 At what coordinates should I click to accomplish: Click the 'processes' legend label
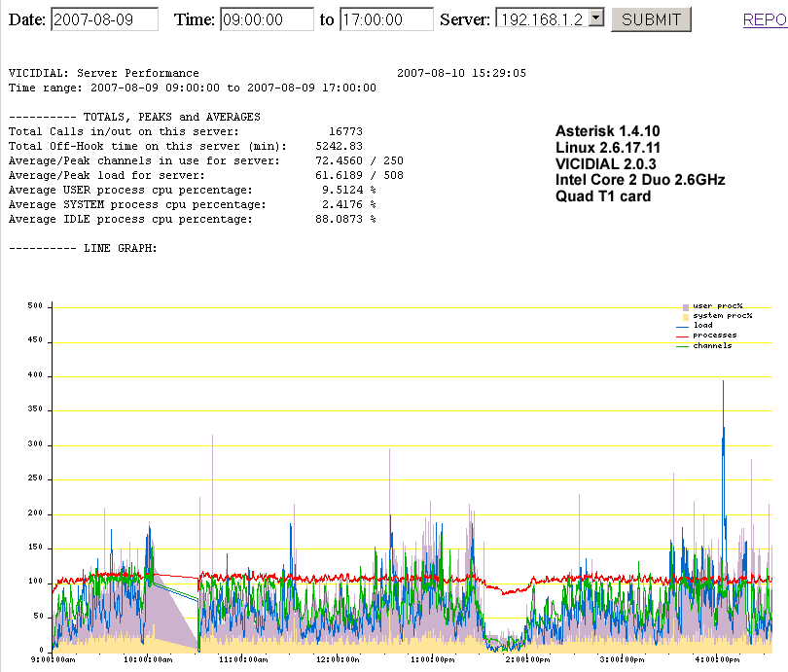(715, 335)
